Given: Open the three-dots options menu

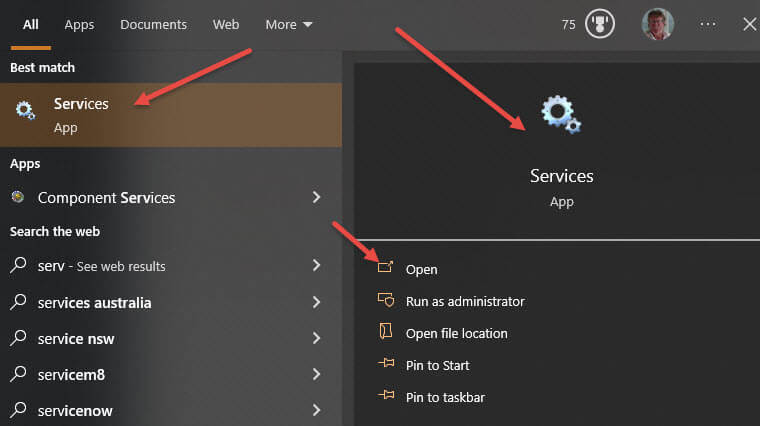Looking at the screenshot, I should (x=708, y=24).
